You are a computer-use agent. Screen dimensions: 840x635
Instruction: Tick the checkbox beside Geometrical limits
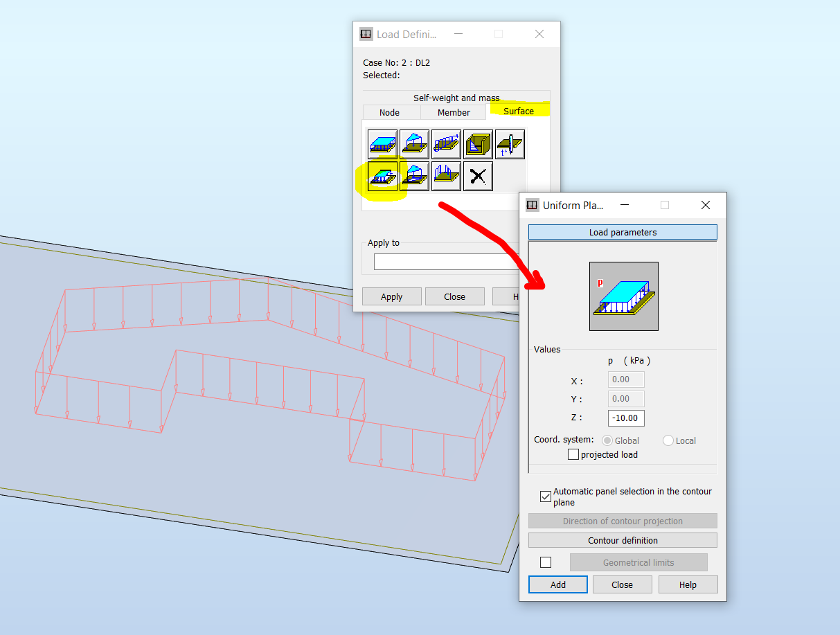[x=546, y=562]
